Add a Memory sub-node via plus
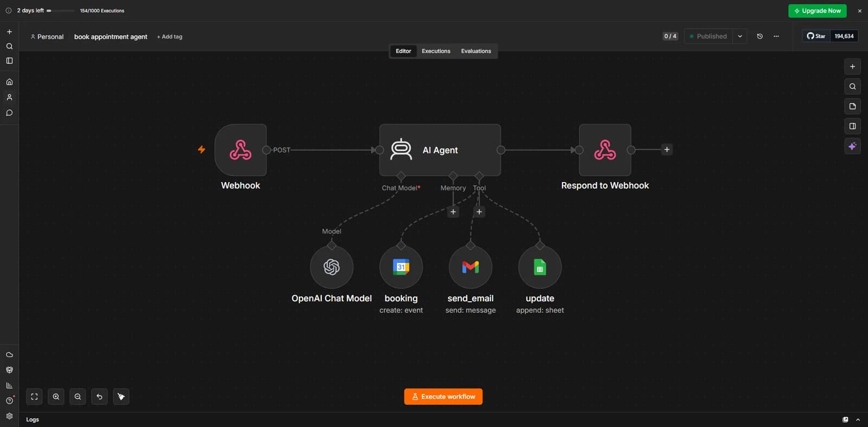The image size is (868, 427). coord(453,212)
